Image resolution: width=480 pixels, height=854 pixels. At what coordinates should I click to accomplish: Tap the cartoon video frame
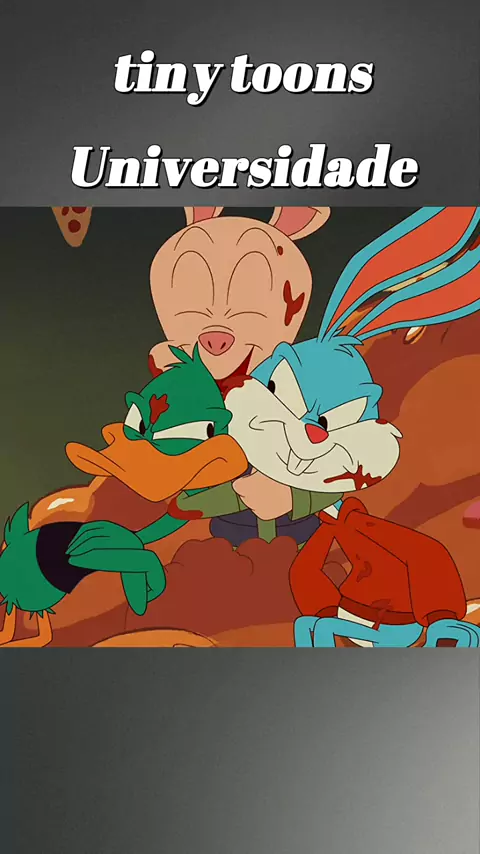[x=240, y=426]
